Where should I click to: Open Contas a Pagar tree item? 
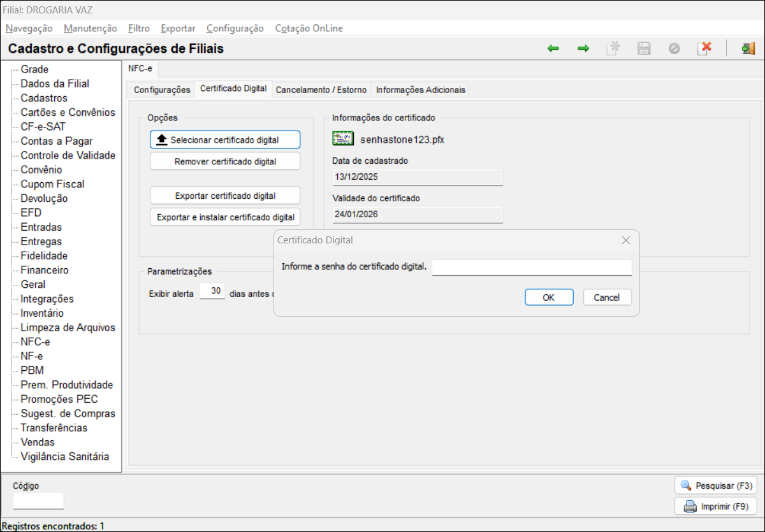56,141
